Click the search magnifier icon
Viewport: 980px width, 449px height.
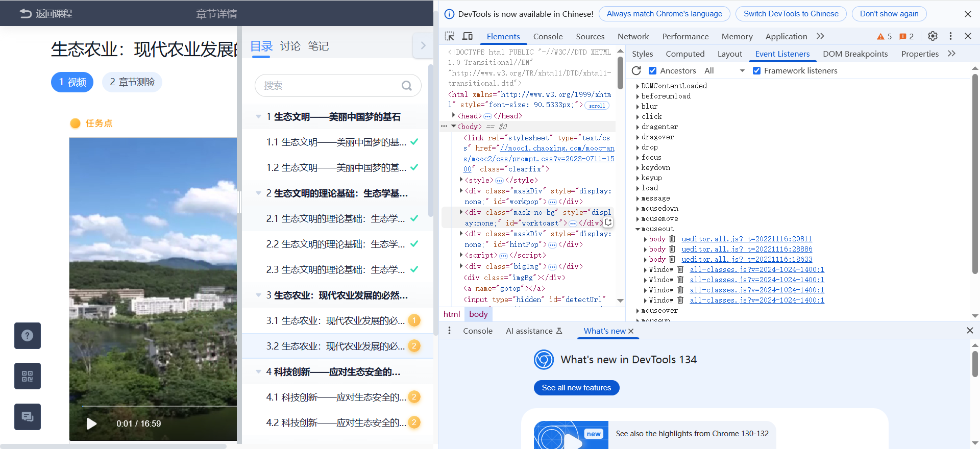pyautogui.click(x=406, y=86)
